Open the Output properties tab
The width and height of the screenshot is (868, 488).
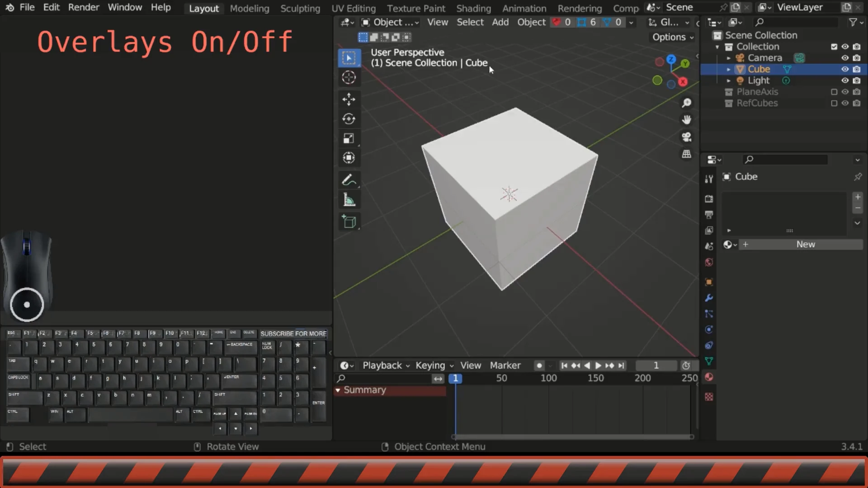709,215
